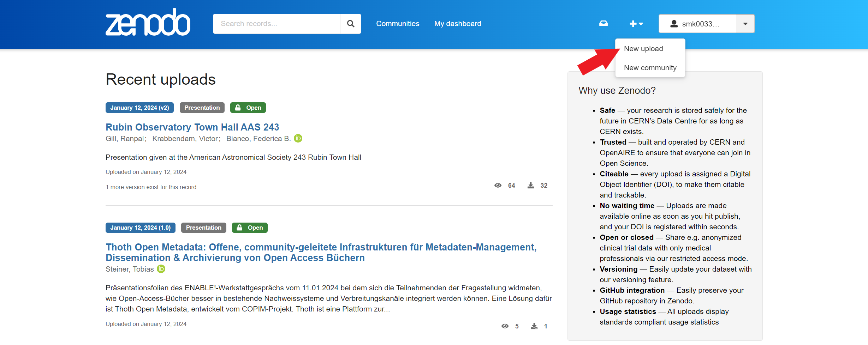This screenshot has width=868, height=345.
Task: Click the January 12, 2024 (v2) badge
Action: 139,108
